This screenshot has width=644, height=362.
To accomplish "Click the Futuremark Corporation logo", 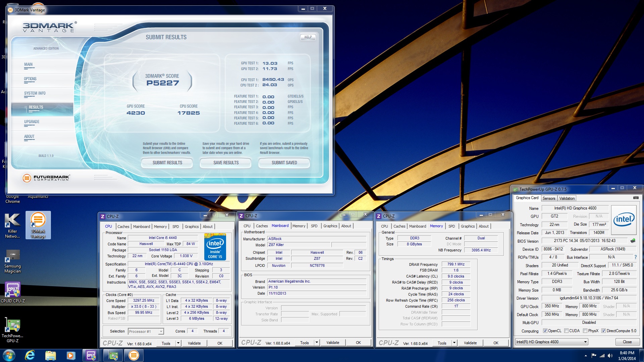I will click(46, 178).
